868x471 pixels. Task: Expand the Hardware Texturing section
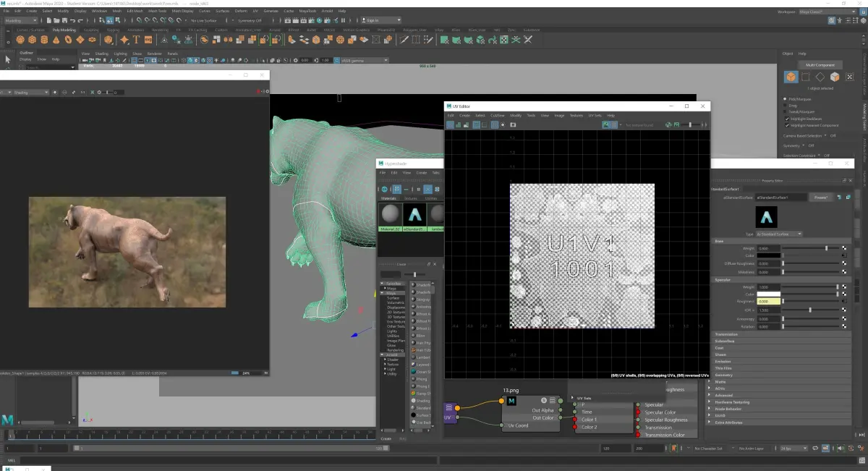click(x=780, y=402)
